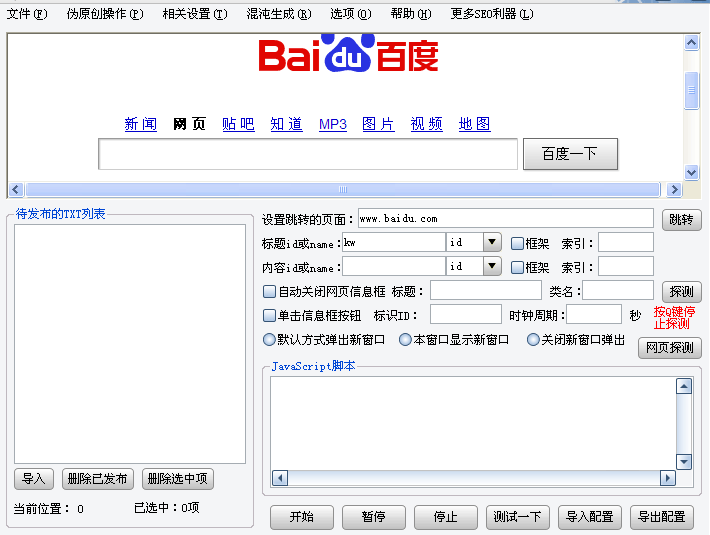Click JavaScript script box scroll up arrow
The image size is (710, 535).
tap(684, 386)
